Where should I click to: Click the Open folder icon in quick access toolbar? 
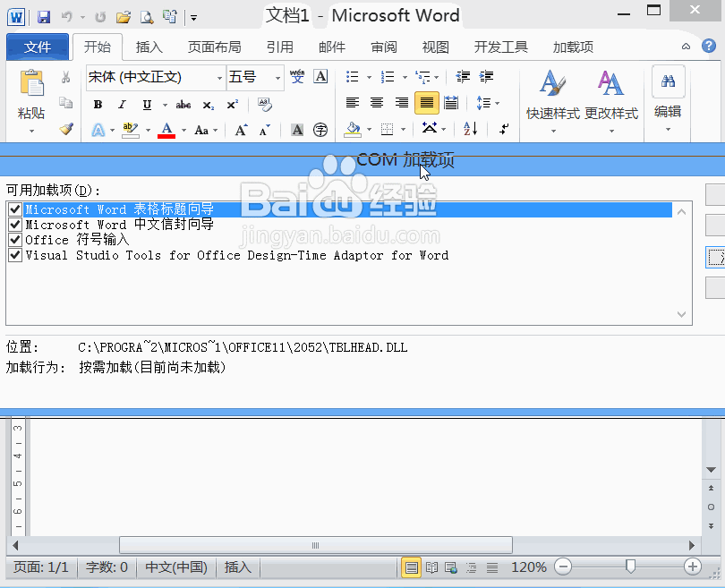coord(123,18)
